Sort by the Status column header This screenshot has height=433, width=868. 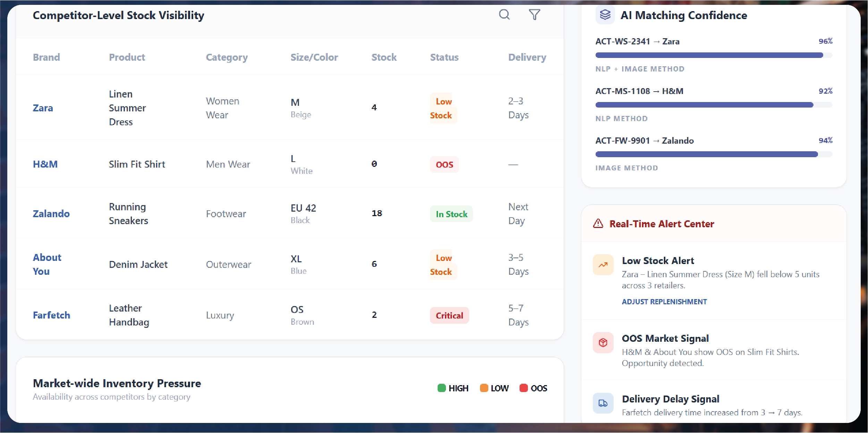[x=444, y=57]
